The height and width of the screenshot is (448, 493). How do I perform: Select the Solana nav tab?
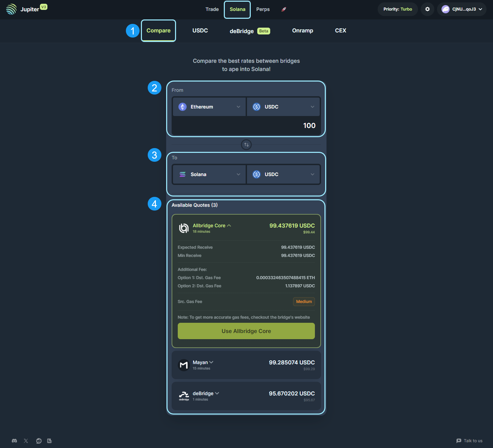tap(237, 9)
